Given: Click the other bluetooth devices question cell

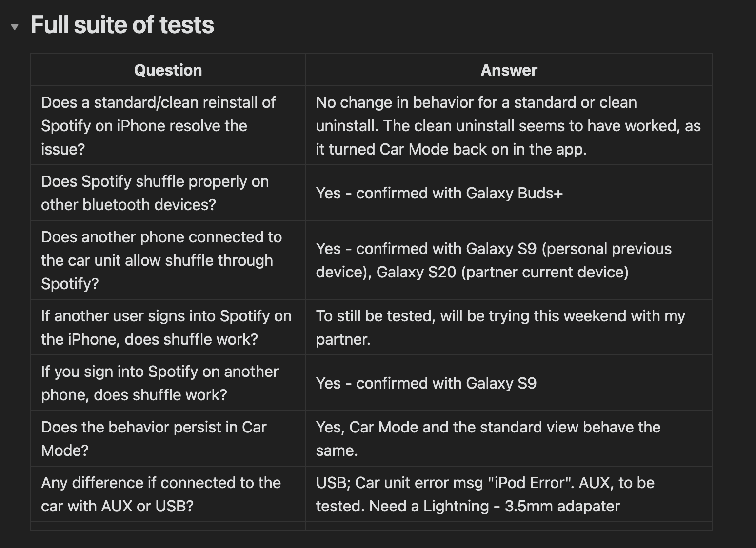Looking at the screenshot, I should pyautogui.click(x=168, y=193).
